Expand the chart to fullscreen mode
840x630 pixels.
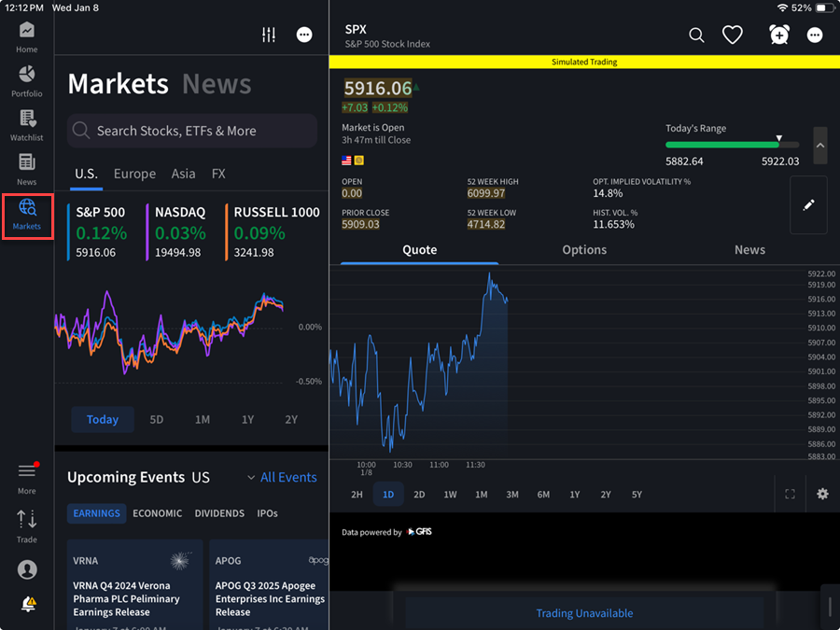(790, 494)
